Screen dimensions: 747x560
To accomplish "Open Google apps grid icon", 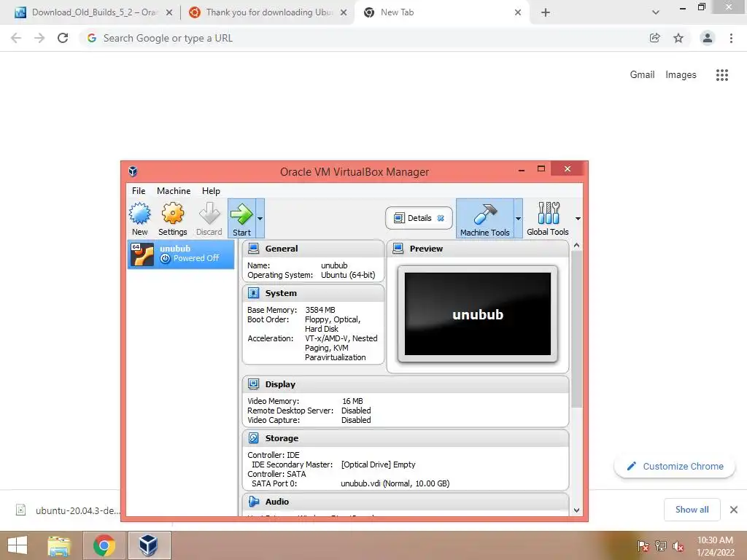I will click(x=722, y=75).
